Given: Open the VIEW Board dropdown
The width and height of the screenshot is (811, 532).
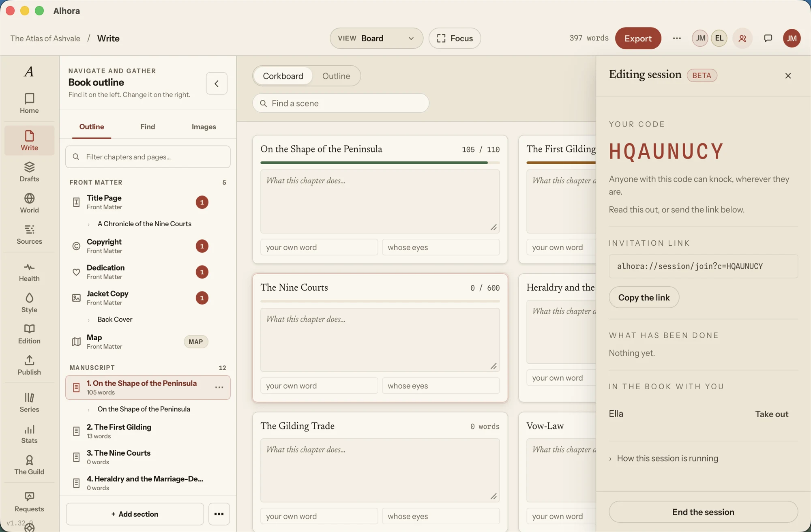Looking at the screenshot, I should (x=376, y=38).
